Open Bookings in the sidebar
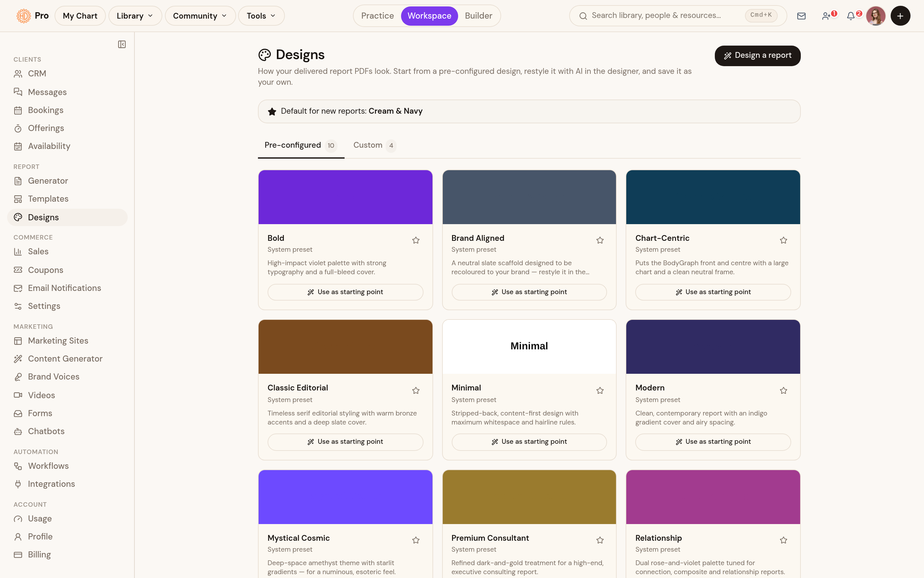Image resolution: width=924 pixels, height=578 pixels. (67, 110)
